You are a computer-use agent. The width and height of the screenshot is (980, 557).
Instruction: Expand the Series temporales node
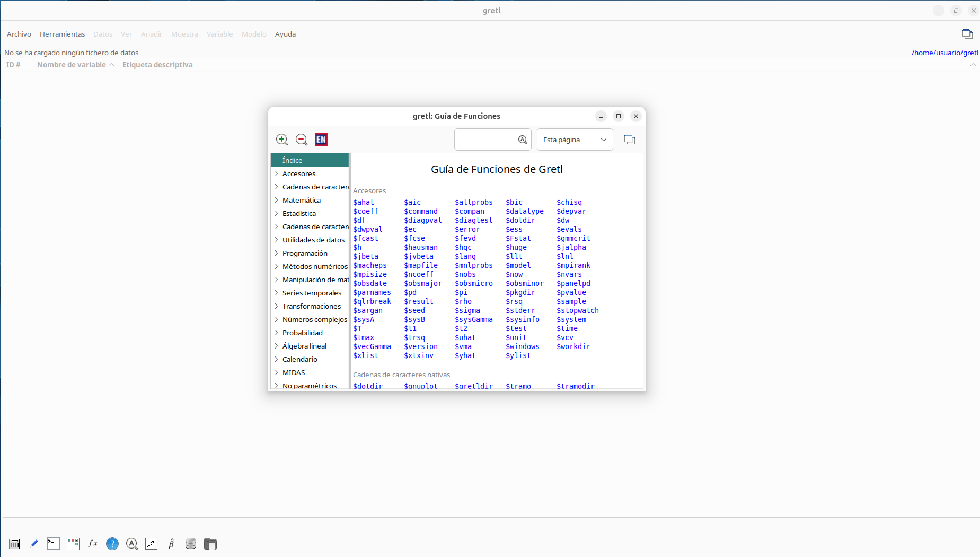pyautogui.click(x=276, y=293)
